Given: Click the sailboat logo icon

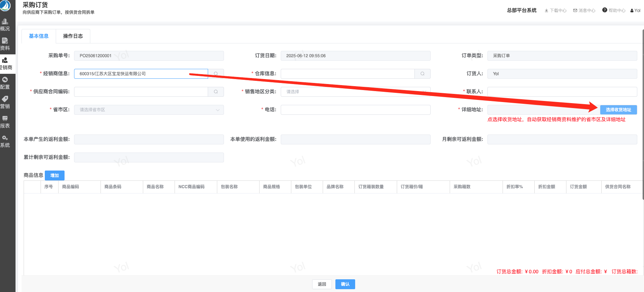Looking at the screenshot, I should pyautogui.click(x=5, y=6).
